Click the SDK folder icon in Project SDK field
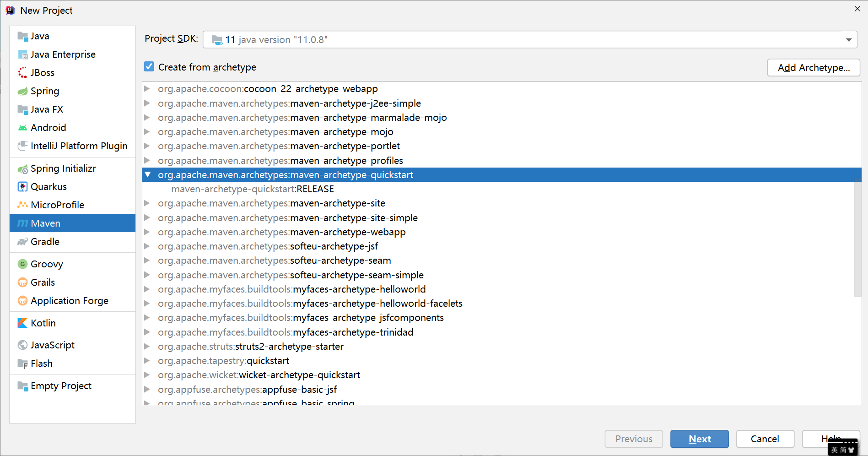The height and width of the screenshot is (456, 868). pos(217,40)
